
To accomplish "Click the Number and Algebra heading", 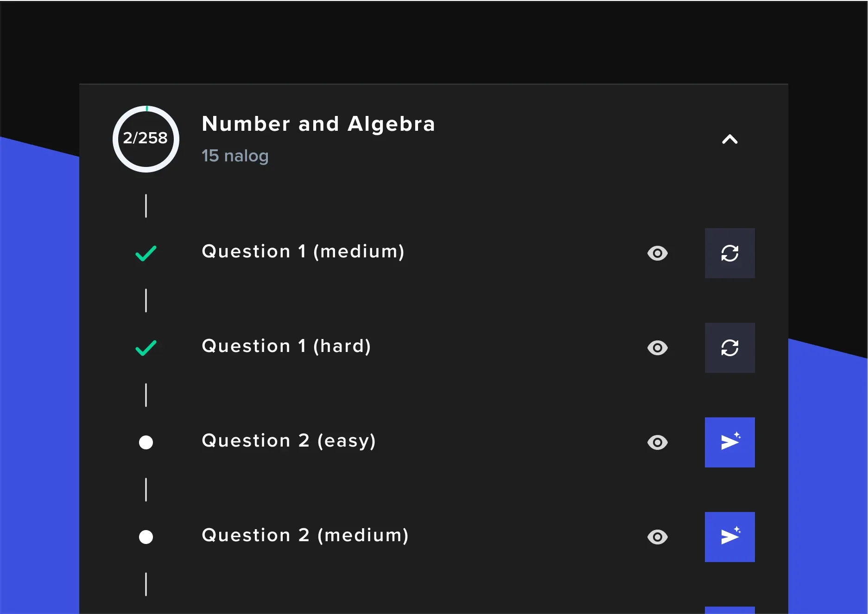I will (318, 124).
